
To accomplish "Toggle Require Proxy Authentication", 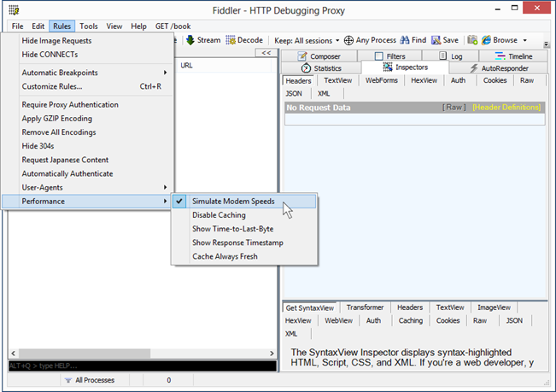I will tap(88, 105).
